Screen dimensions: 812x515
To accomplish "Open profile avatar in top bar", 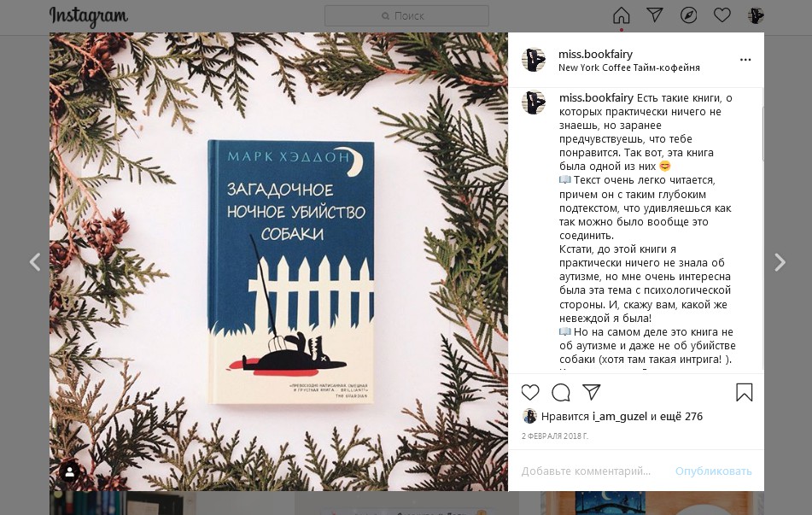I will 756,15.
